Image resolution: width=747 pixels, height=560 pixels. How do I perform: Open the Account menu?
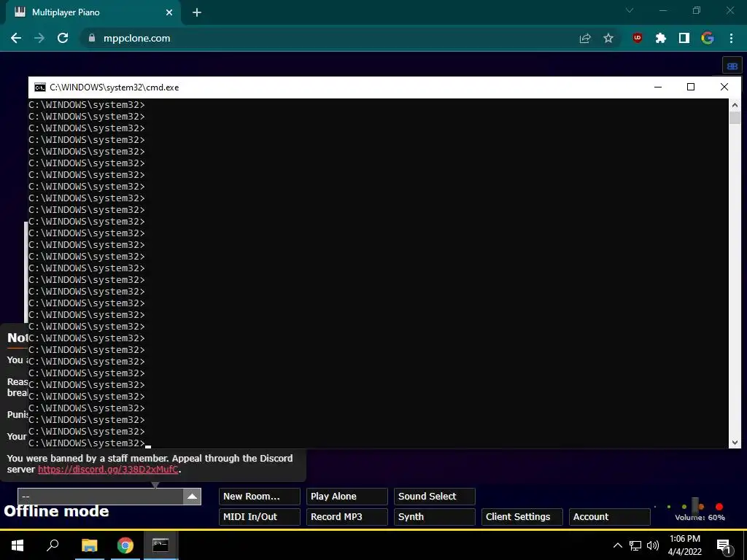click(609, 517)
